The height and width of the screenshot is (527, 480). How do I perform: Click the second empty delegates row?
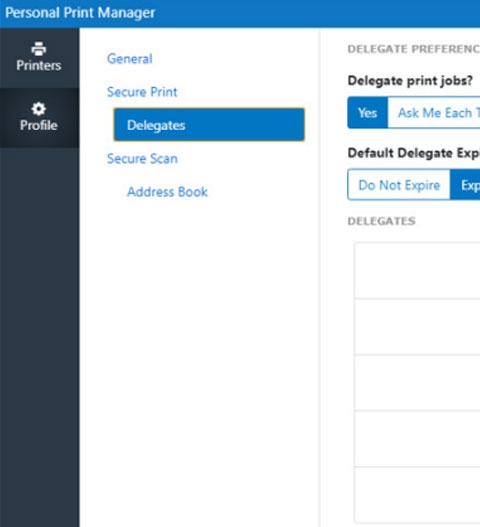click(417, 327)
